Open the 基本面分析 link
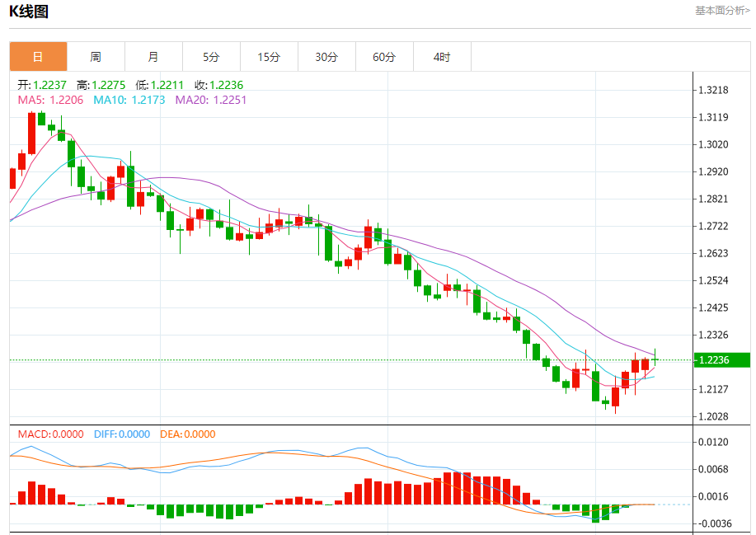The height and width of the screenshot is (535, 756). pyautogui.click(x=722, y=11)
